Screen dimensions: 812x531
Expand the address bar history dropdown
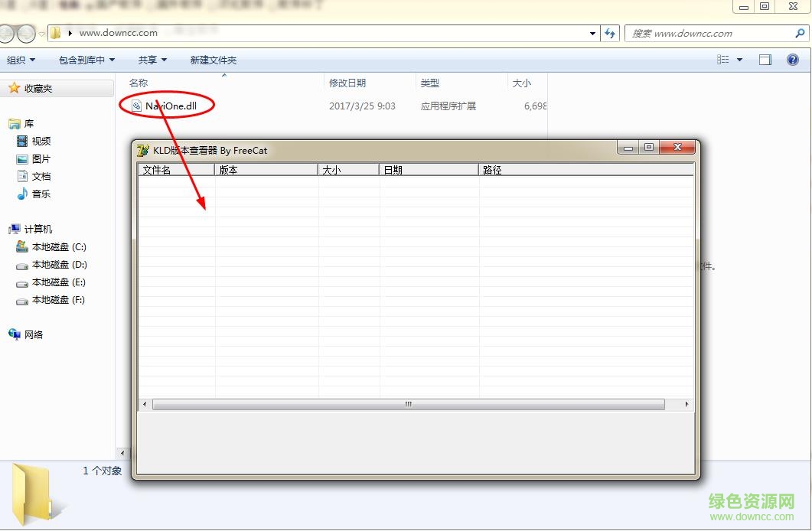(x=592, y=34)
